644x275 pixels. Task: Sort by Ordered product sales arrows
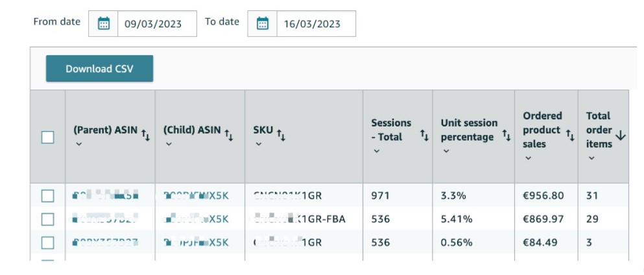click(570, 135)
